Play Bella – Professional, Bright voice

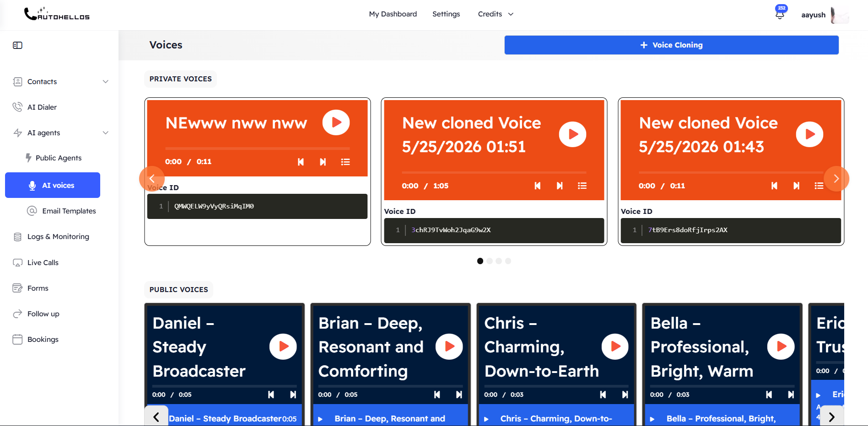781,346
